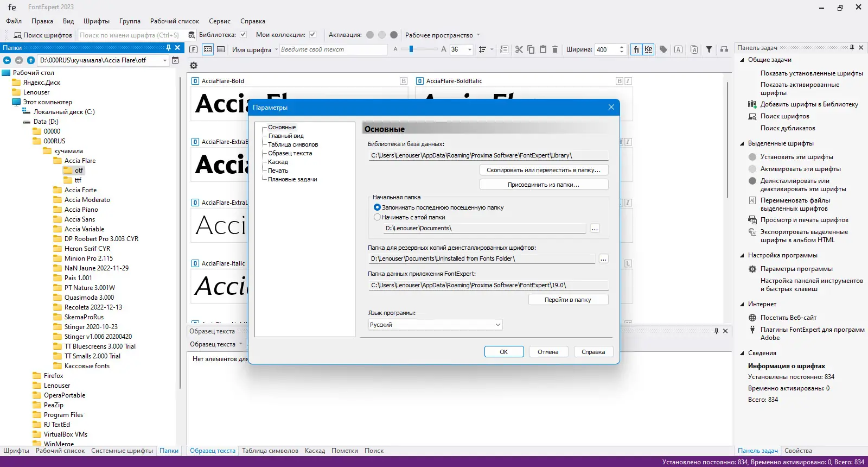This screenshot has width=868, height=467.
Task: Switch to the Системные шрифты tab
Action: pyautogui.click(x=122, y=451)
